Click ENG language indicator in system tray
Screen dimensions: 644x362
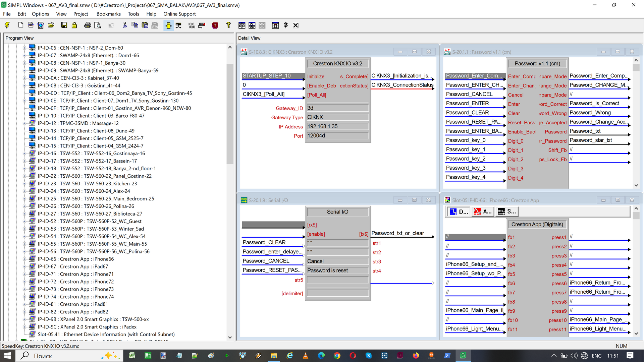(596, 356)
